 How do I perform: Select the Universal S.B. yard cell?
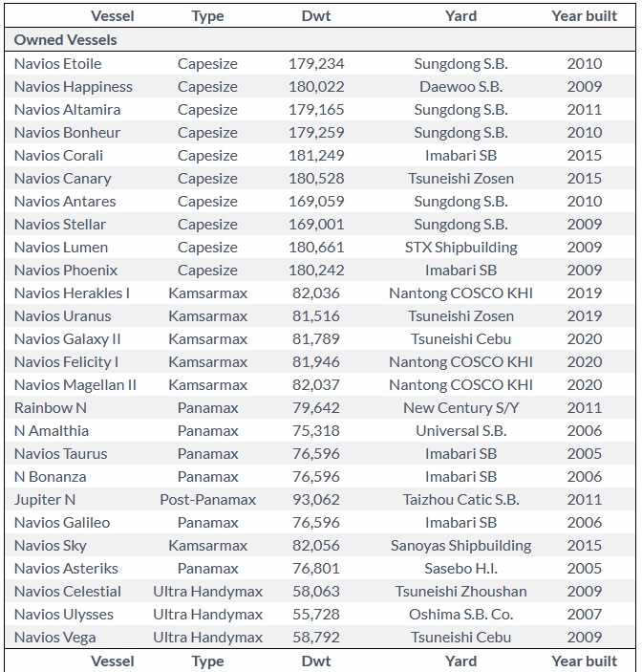(460, 431)
